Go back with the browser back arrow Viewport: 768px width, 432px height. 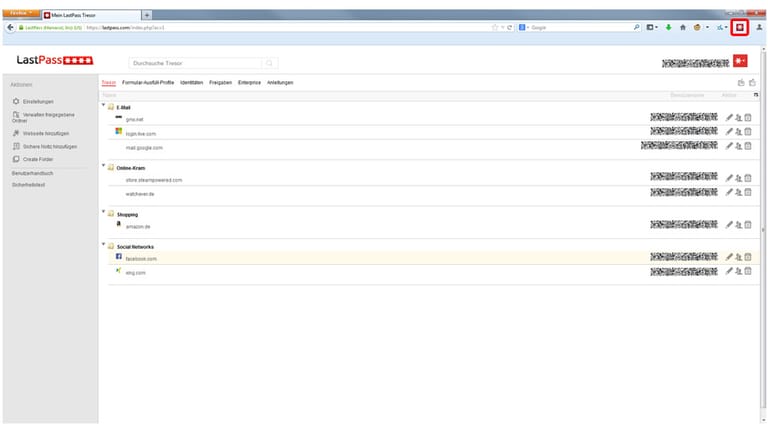click(x=10, y=27)
